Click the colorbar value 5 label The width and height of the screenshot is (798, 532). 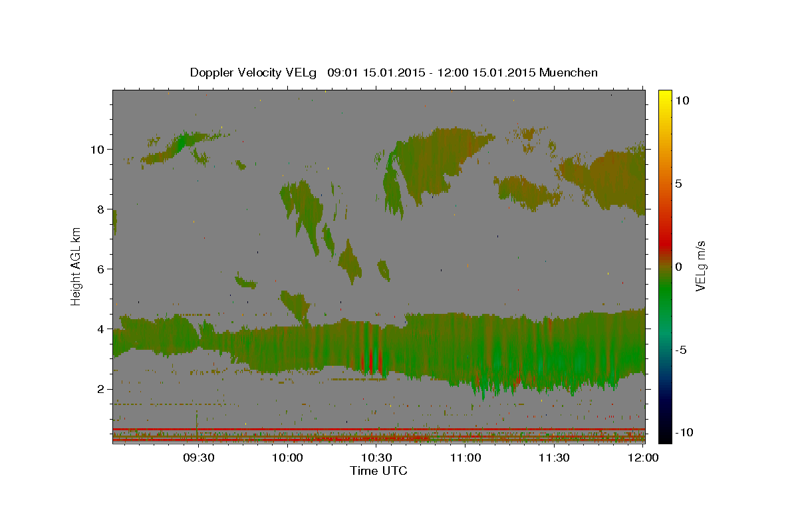pos(678,184)
